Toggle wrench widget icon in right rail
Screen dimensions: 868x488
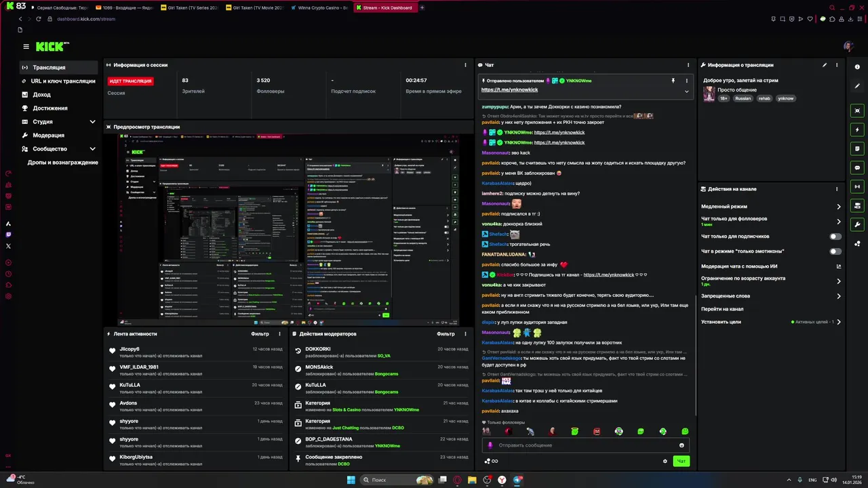click(857, 224)
